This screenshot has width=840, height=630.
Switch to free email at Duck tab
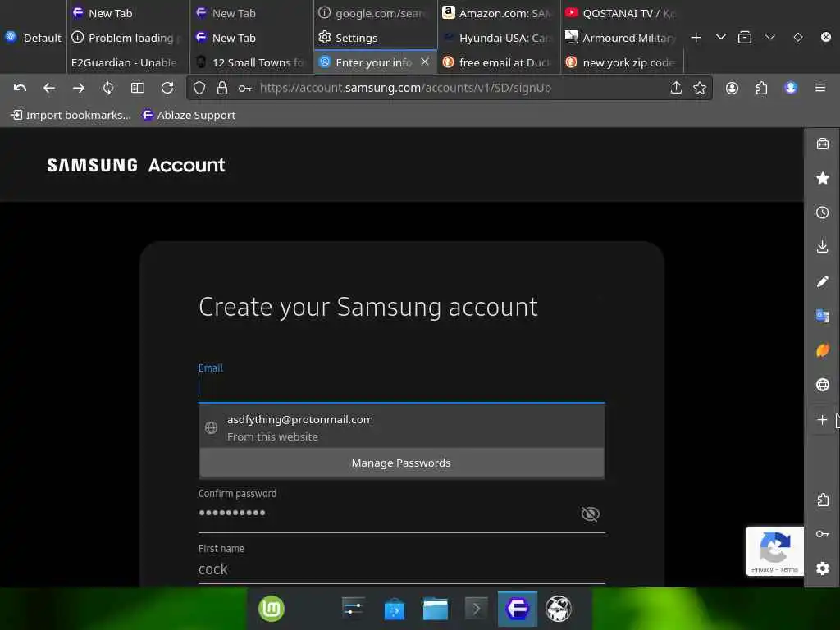pyautogui.click(x=499, y=62)
